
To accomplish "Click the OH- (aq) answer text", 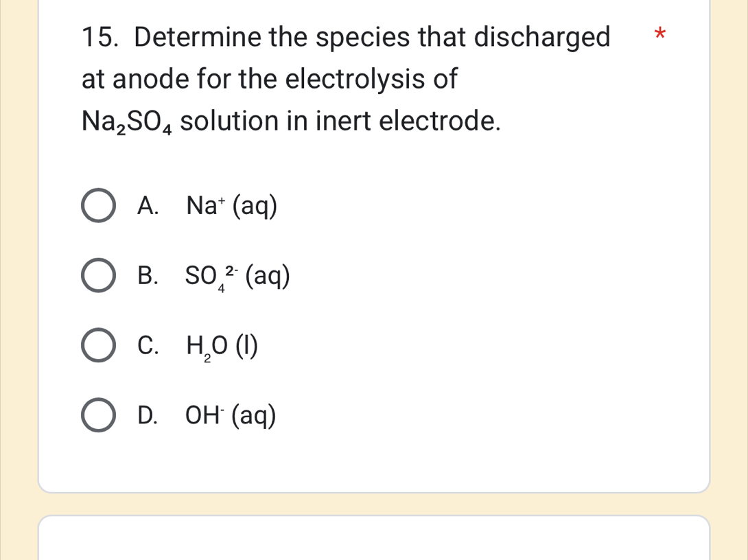I will (x=230, y=415).
